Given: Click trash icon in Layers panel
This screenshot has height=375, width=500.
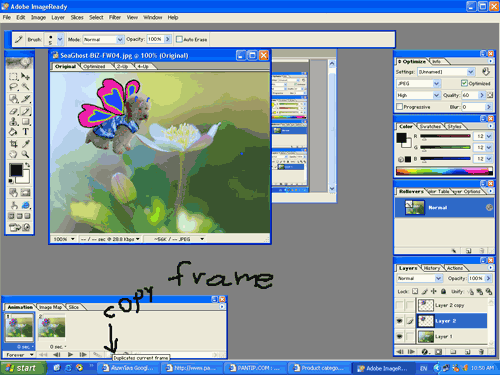Looking at the screenshot, I should [x=481, y=352].
